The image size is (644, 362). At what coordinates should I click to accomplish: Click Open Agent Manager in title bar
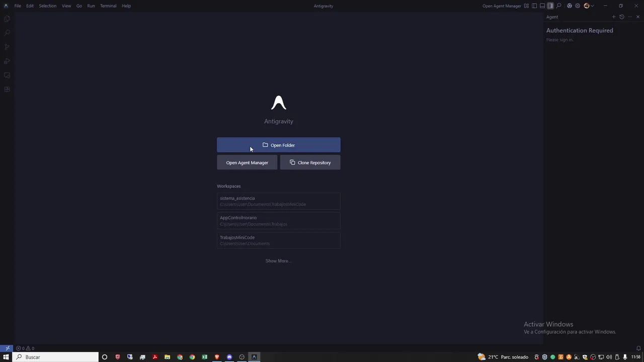[502, 6]
